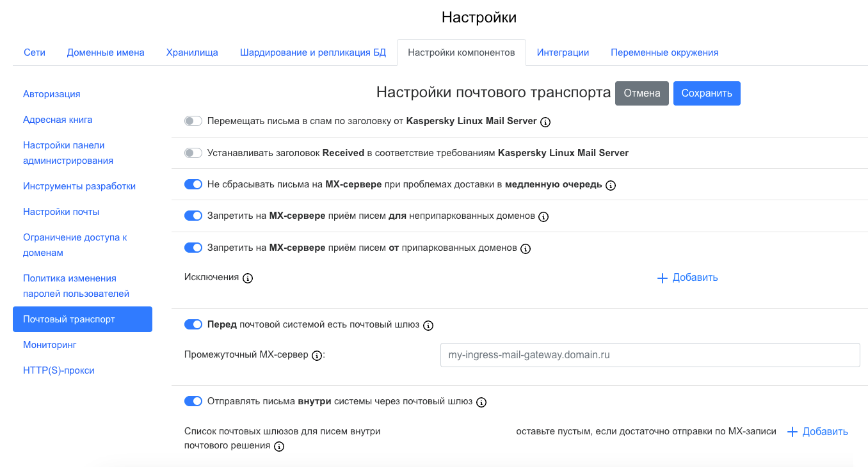Select Мониторинг in the sidebar
Viewport: 868px width, 467px height.
pos(49,345)
